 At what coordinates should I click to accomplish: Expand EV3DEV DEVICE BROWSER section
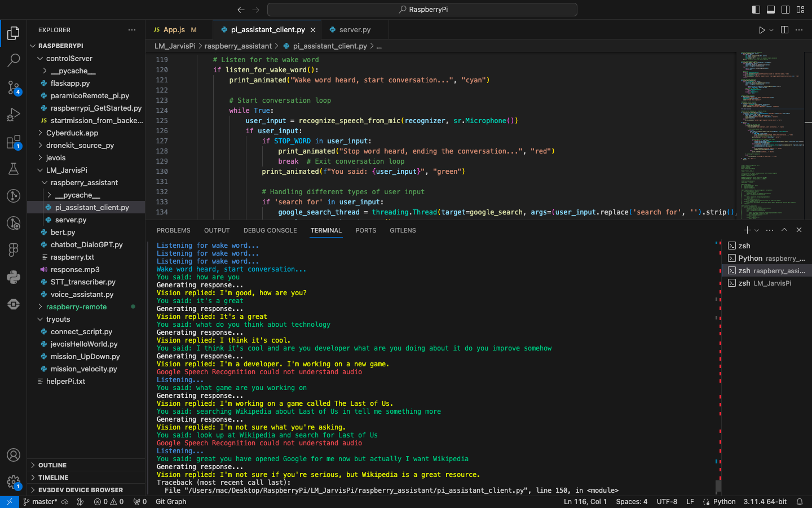click(86, 490)
